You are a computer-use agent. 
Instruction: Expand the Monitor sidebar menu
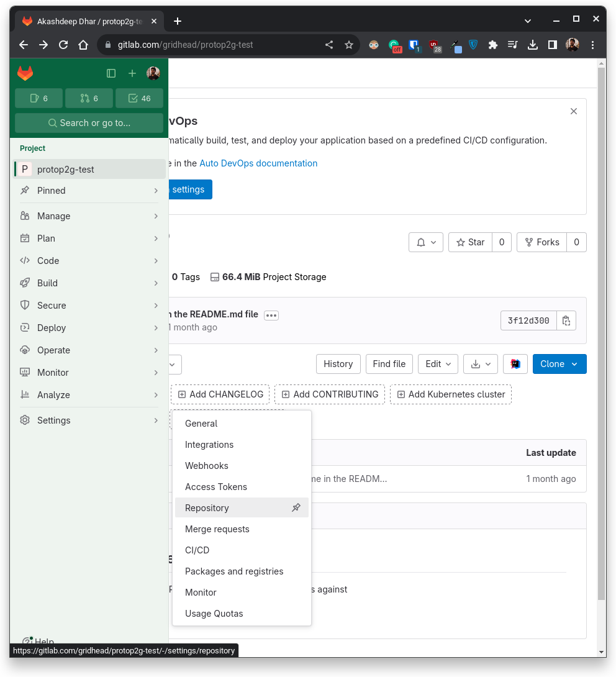click(90, 373)
